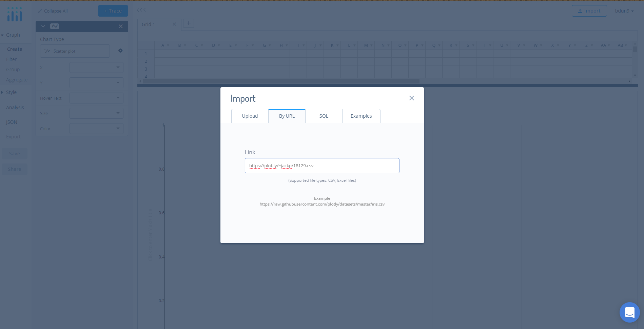Select Aggregate in sidebar
Image resolution: width=644 pixels, height=329 pixels.
click(x=17, y=80)
